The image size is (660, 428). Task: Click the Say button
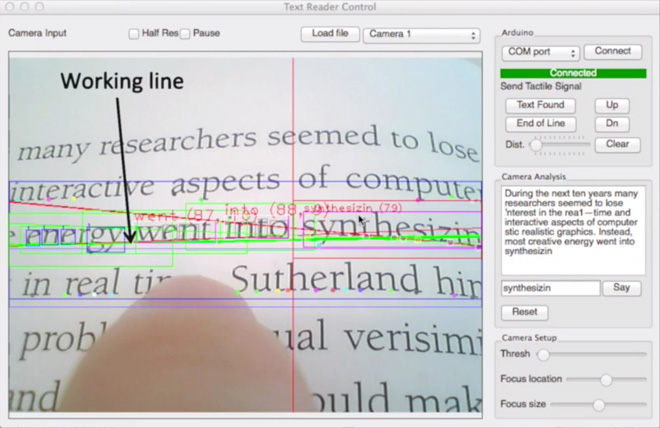click(621, 288)
